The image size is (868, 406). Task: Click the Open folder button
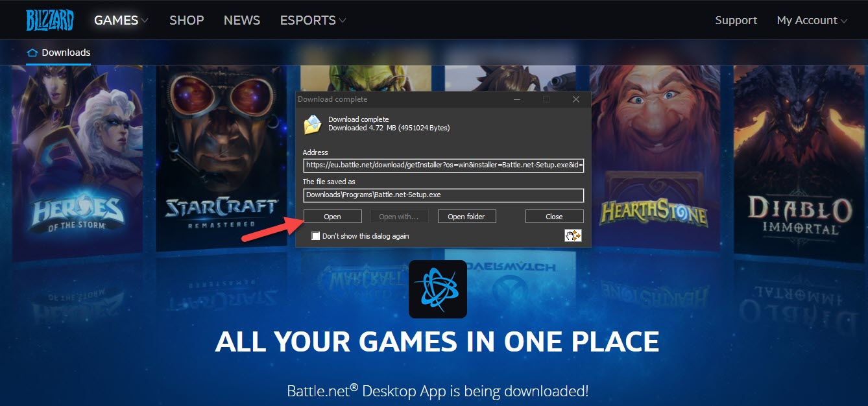point(466,217)
